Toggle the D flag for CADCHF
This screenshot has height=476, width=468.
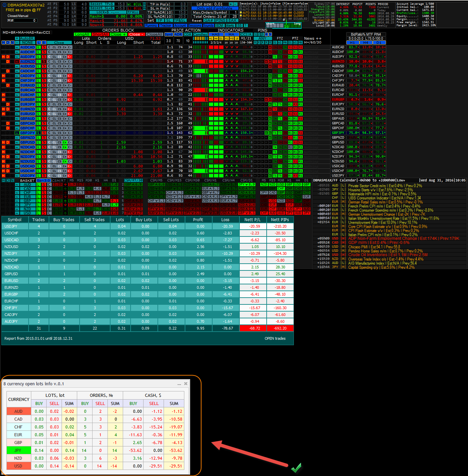[x=8, y=71]
